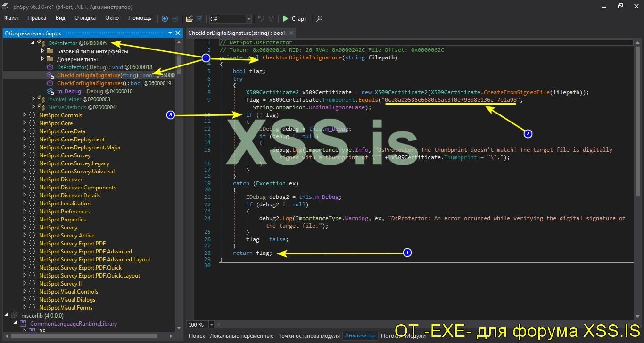Switch to the Точки останова модуля tab
644x343 pixels.
pyautogui.click(x=309, y=336)
